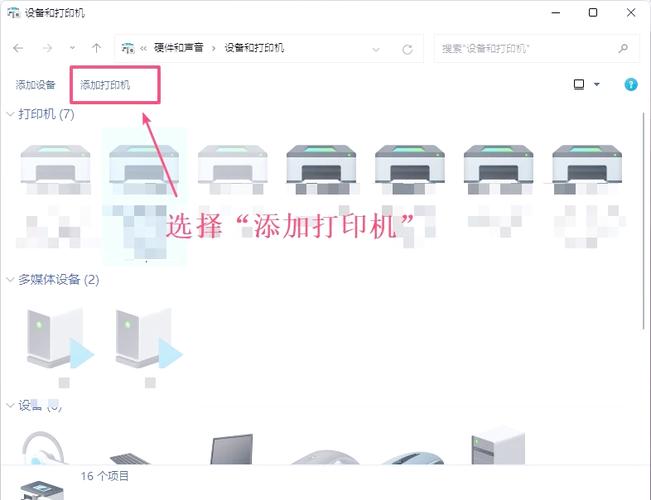Select the sixth printer icon
This screenshot has height=500, width=651.
click(x=499, y=164)
